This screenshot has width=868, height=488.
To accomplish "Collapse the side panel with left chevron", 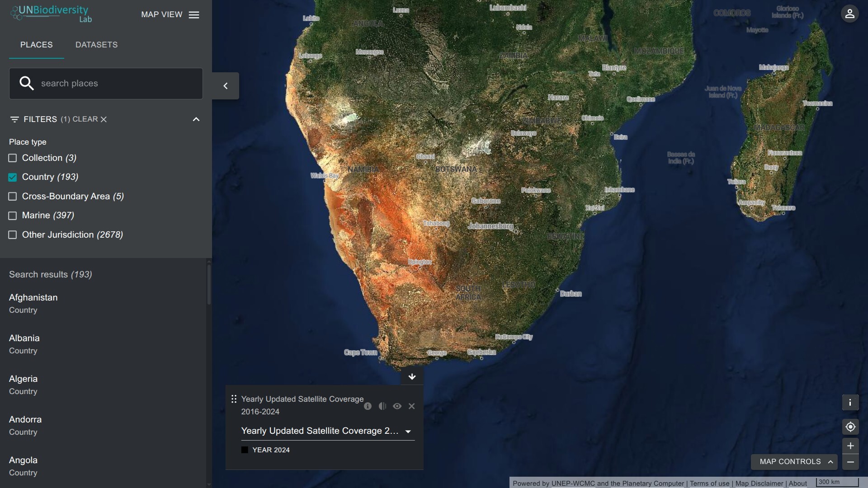I will (226, 86).
